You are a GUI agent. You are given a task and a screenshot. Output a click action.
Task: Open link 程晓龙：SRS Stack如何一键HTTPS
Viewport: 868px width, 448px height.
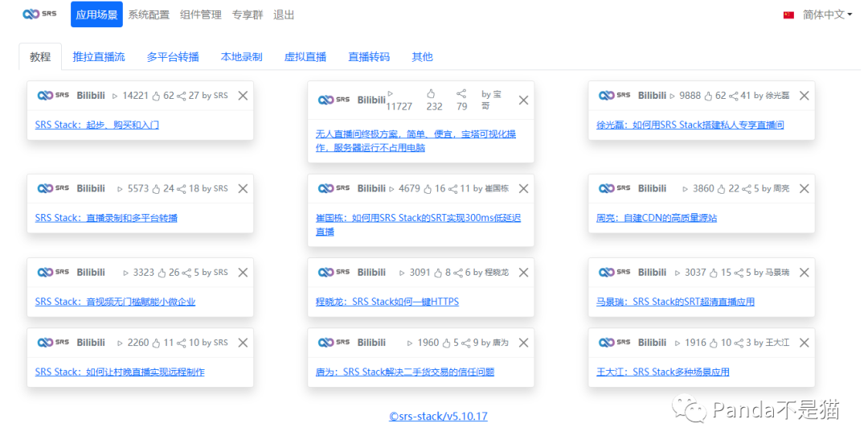pos(387,302)
